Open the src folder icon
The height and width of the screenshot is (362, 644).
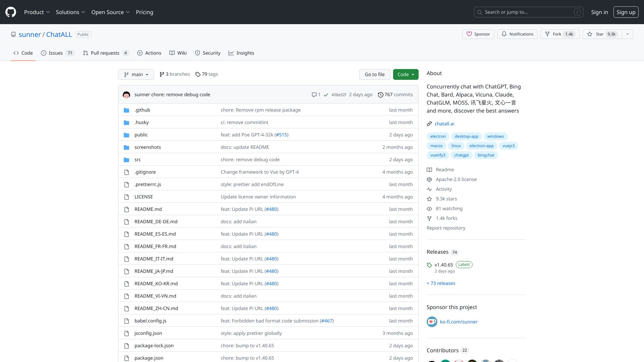click(127, 160)
